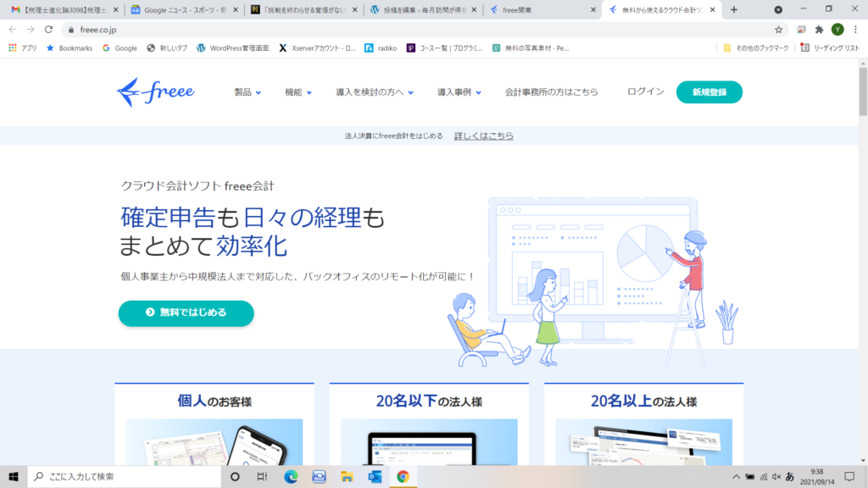Toggle the Japanese IME input mode indicator
The height and width of the screenshot is (488, 868).
(790, 476)
